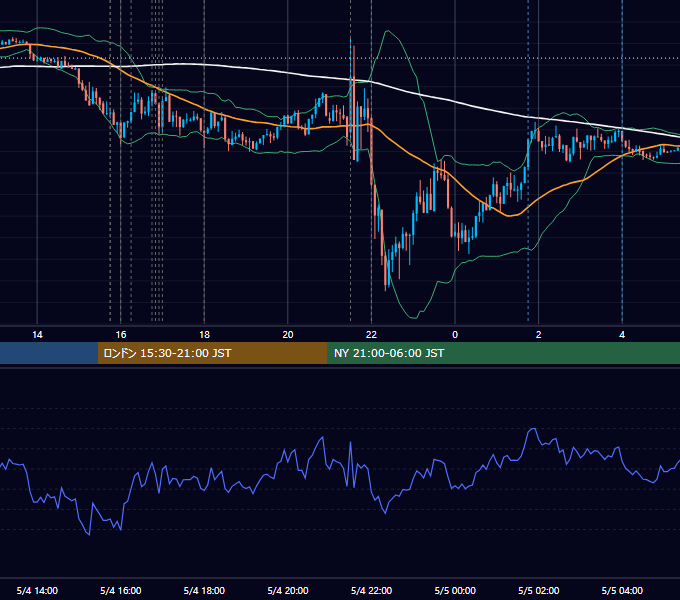Click the 5/5 04:00 label on indicator axis
The height and width of the screenshot is (600, 680).
coord(622,590)
